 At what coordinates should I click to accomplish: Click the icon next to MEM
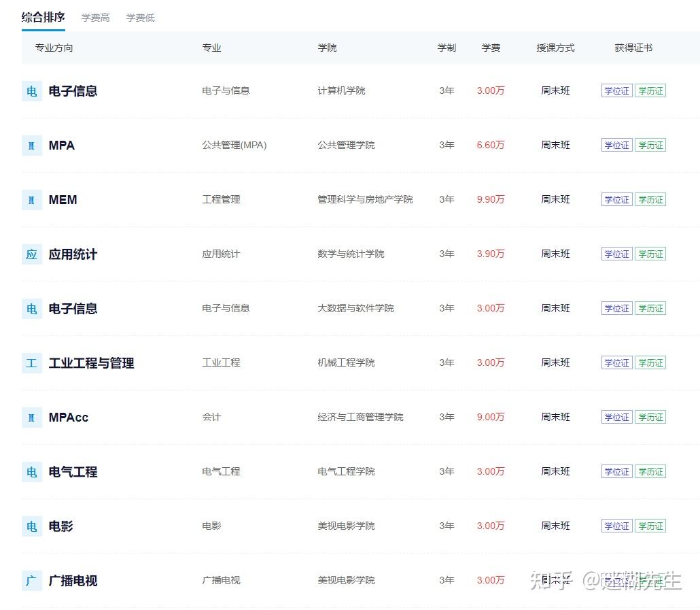click(31, 200)
